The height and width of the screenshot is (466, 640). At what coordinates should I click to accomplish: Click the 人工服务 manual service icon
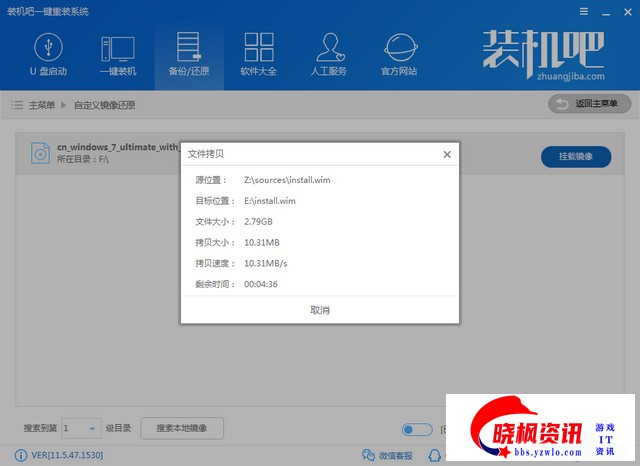pyautogui.click(x=329, y=54)
